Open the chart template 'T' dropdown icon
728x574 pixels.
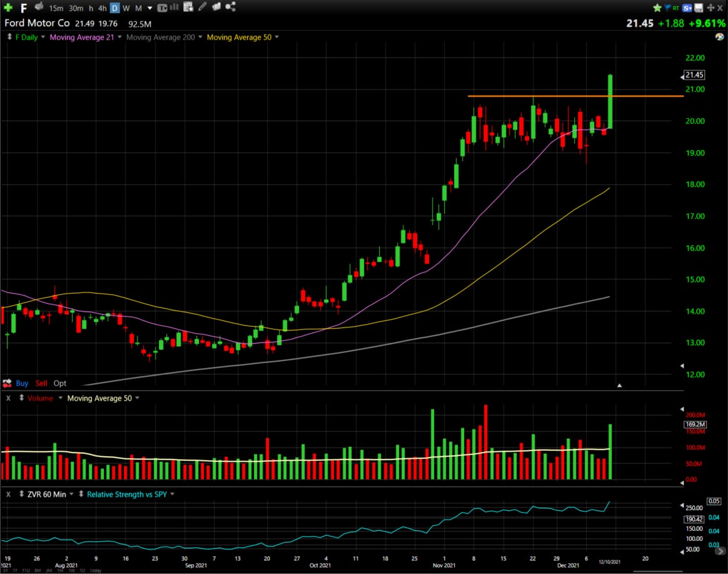coord(162,8)
